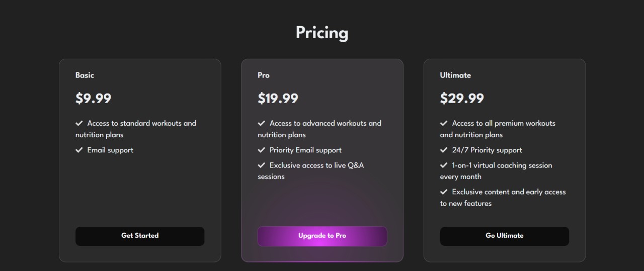Click checkmark next to Priority Email support
This screenshot has height=271, width=644.
point(261,150)
